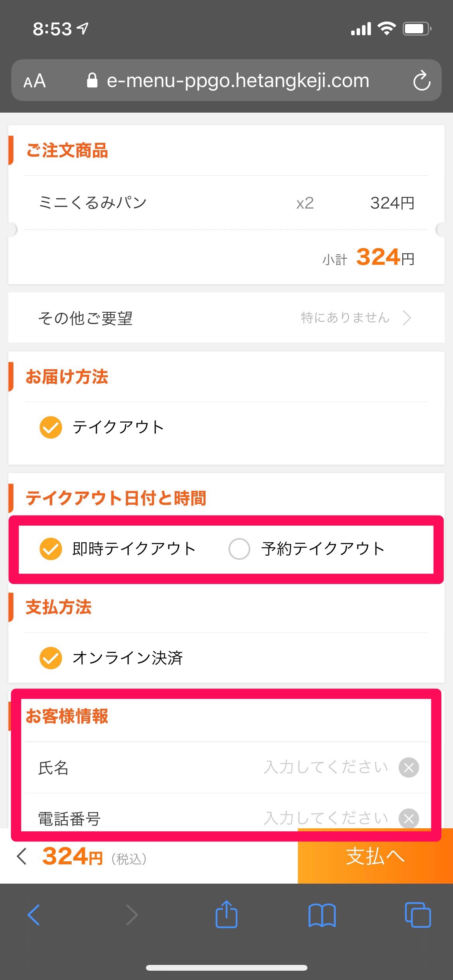Viewport: 453px width, 980px height.
Task: Go back using Safari back arrow
Action: [34, 915]
